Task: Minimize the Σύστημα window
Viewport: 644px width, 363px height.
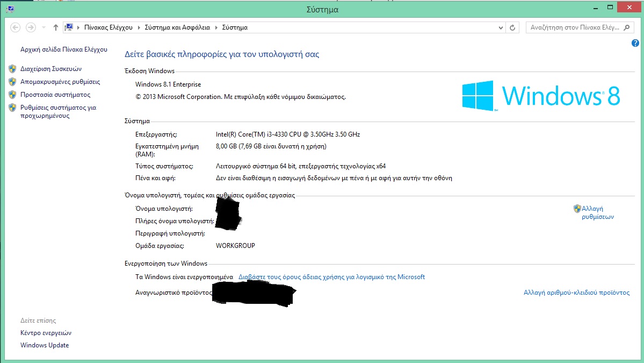Action: [596, 8]
